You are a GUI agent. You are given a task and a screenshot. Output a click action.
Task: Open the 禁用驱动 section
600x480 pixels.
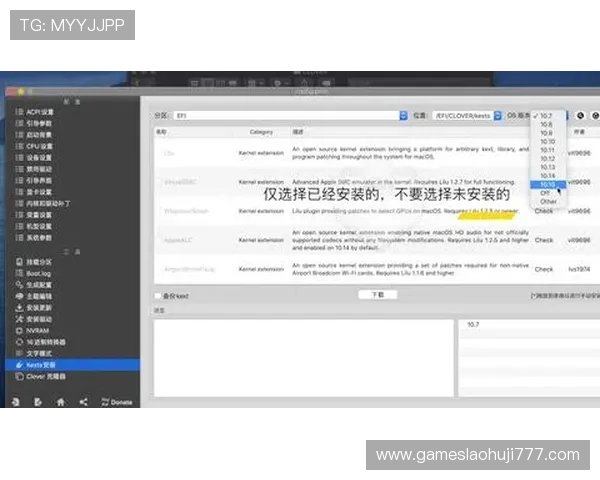tap(33, 169)
